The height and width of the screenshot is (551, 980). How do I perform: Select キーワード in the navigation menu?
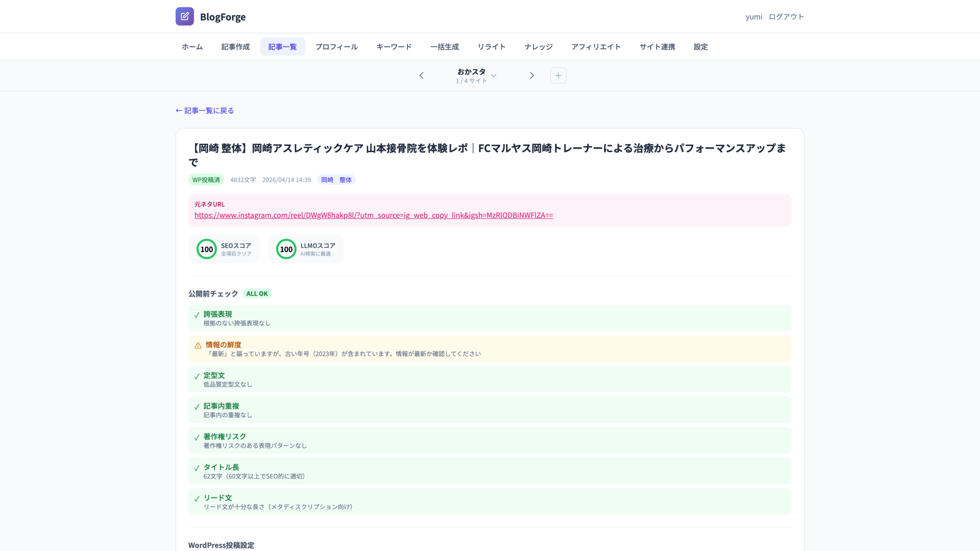coord(394,46)
